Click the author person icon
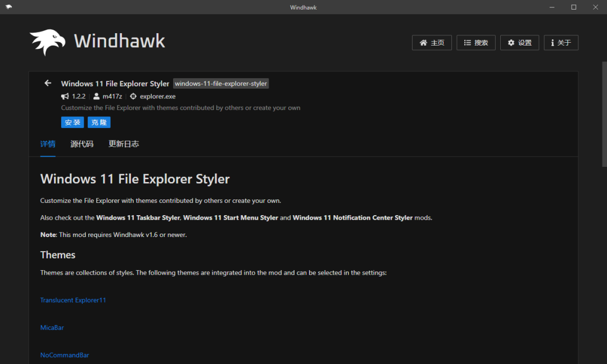The image size is (607, 364). [97, 96]
